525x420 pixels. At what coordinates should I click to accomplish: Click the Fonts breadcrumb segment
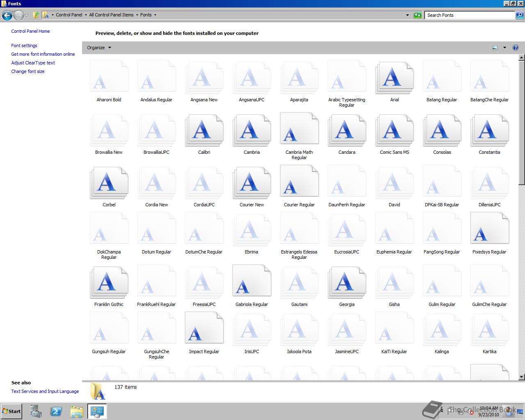[x=146, y=15]
